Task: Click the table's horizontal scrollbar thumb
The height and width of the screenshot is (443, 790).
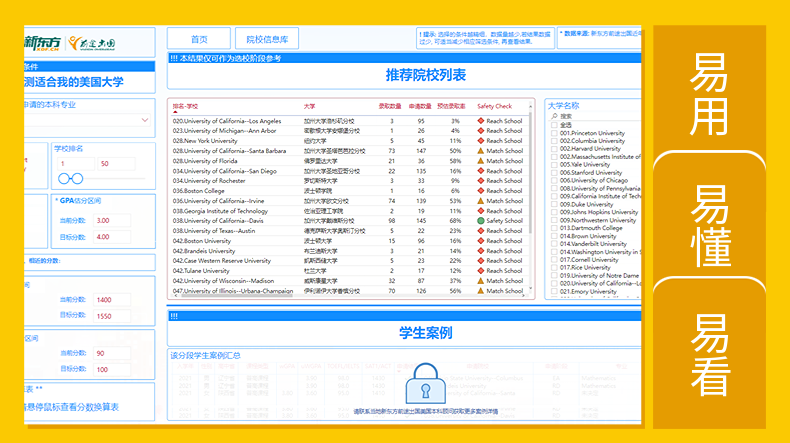Action: click(x=237, y=296)
